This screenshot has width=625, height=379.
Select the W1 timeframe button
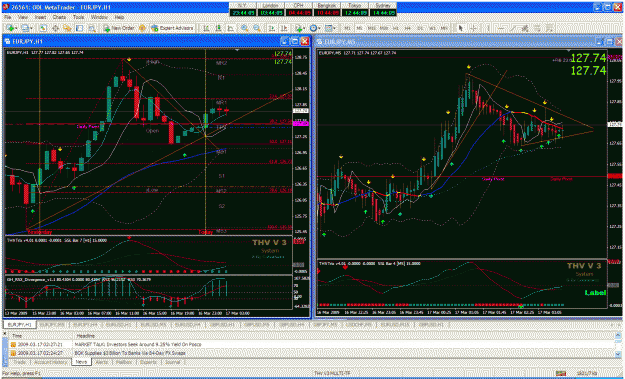coord(432,28)
